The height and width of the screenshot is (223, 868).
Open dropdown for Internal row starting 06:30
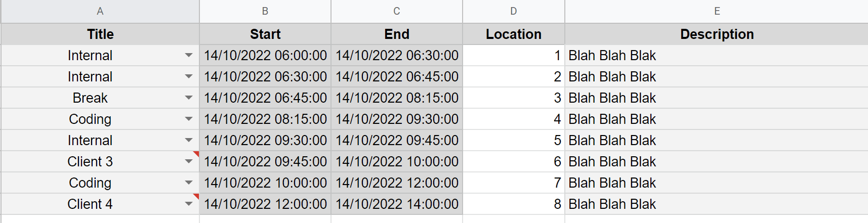(x=189, y=76)
